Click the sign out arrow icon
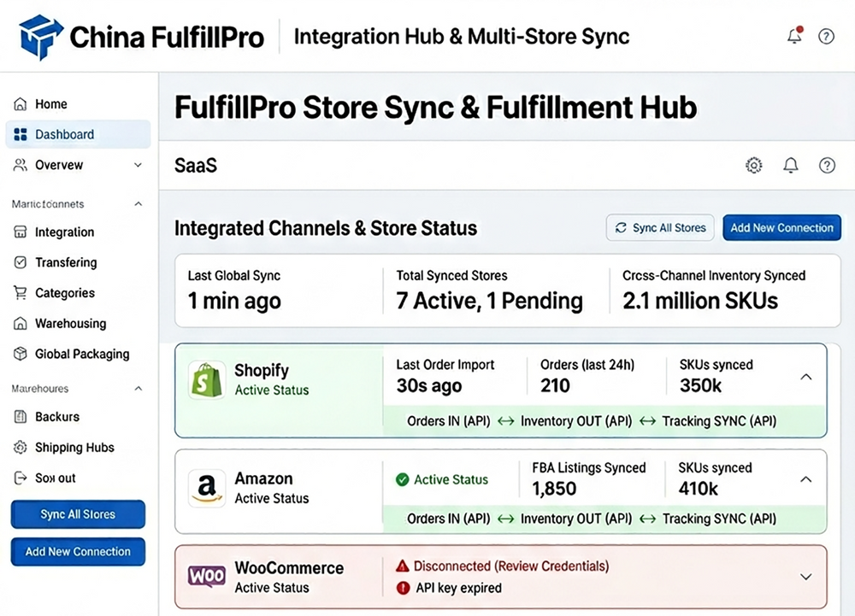 21,478
